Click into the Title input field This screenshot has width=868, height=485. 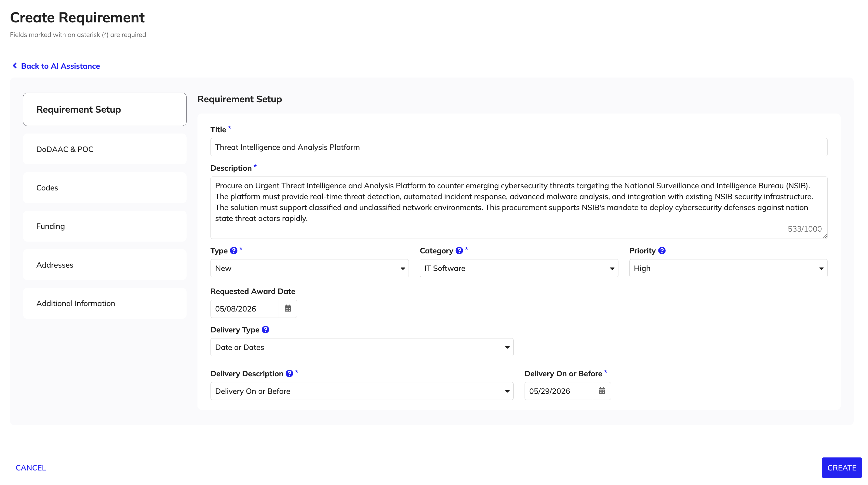(519, 147)
